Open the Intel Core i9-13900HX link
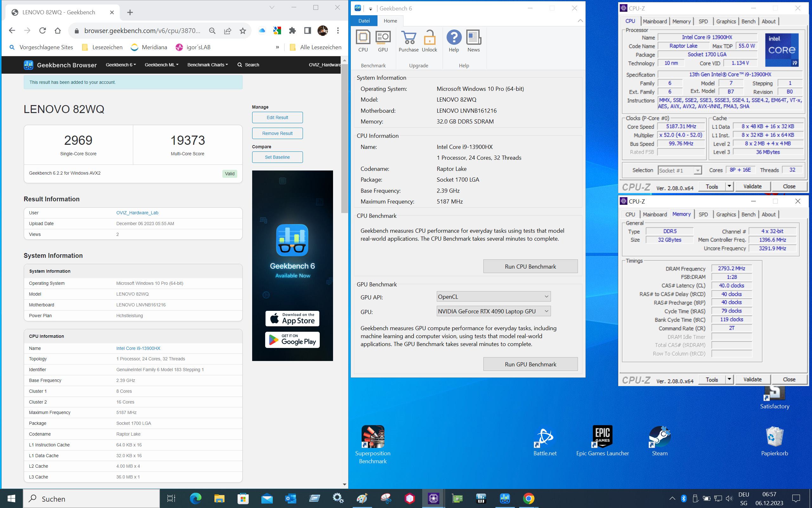 (138, 348)
